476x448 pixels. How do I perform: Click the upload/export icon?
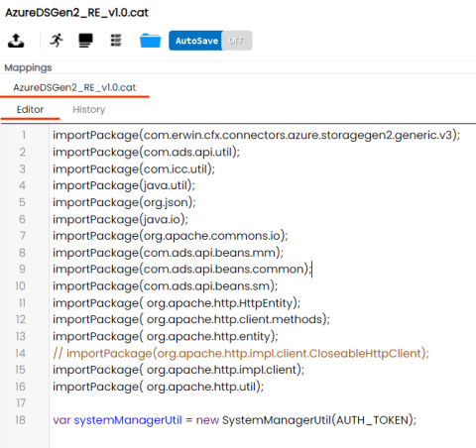click(x=16, y=41)
